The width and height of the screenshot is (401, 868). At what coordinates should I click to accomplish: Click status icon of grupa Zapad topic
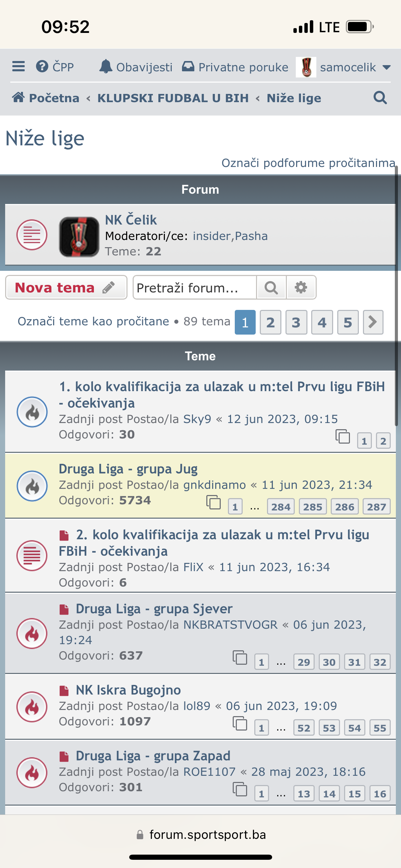click(32, 773)
